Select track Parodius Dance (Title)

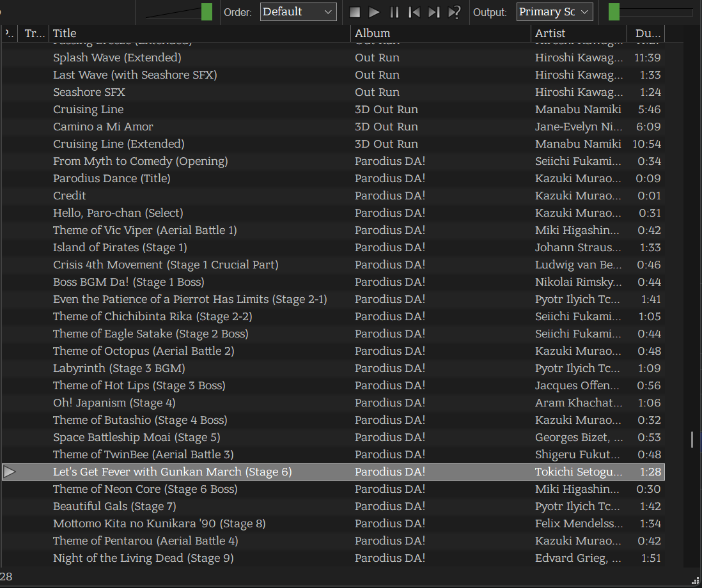click(x=112, y=178)
